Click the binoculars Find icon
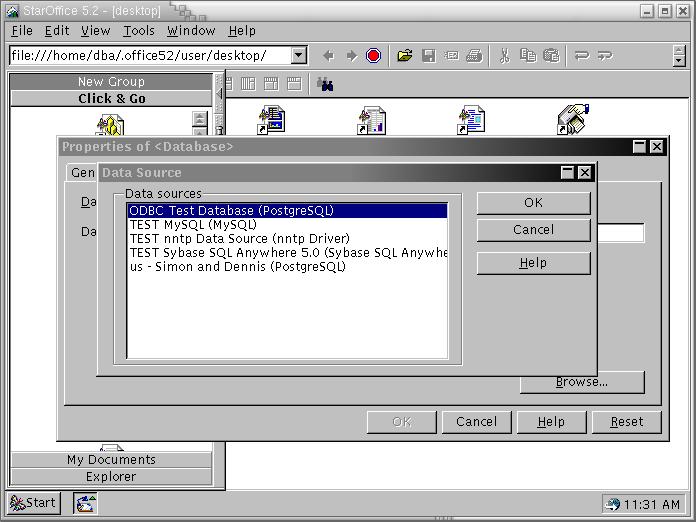Image resolution: width=696 pixels, height=522 pixels. 325,84
